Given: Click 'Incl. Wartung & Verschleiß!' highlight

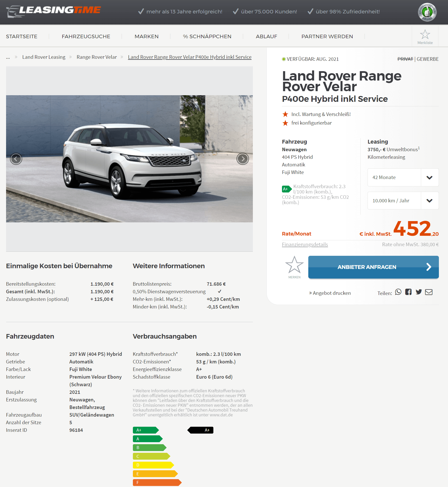Looking at the screenshot, I should tap(321, 114).
